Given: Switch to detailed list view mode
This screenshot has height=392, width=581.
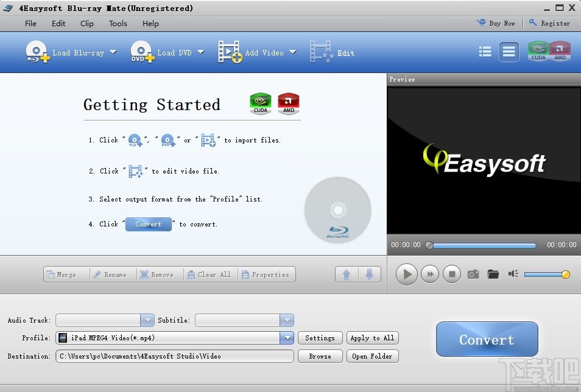Looking at the screenshot, I should point(485,52).
